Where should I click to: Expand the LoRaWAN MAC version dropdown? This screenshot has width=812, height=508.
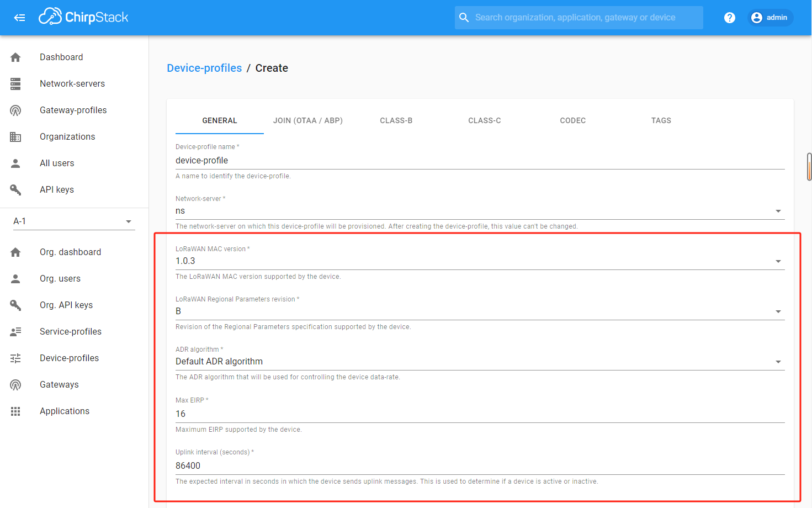coord(479,261)
